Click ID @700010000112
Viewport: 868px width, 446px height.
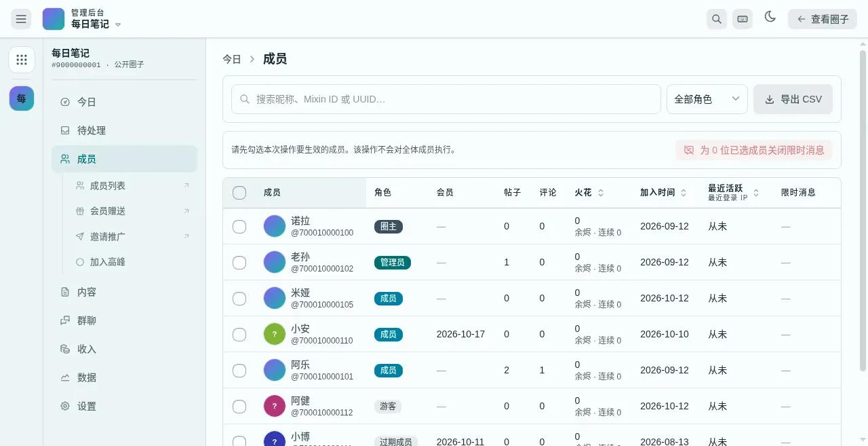pos(322,412)
